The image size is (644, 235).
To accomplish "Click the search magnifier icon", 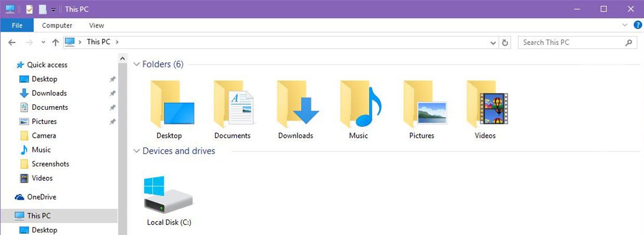I will [629, 43].
